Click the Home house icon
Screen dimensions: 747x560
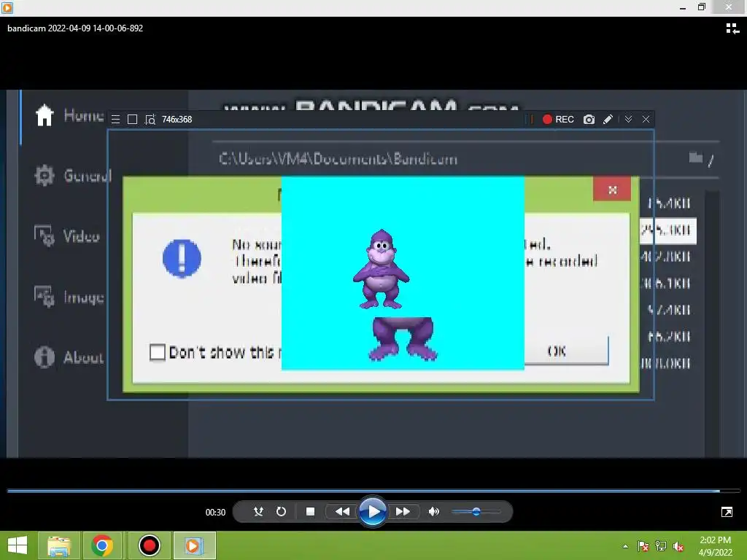(x=44, y=115)
